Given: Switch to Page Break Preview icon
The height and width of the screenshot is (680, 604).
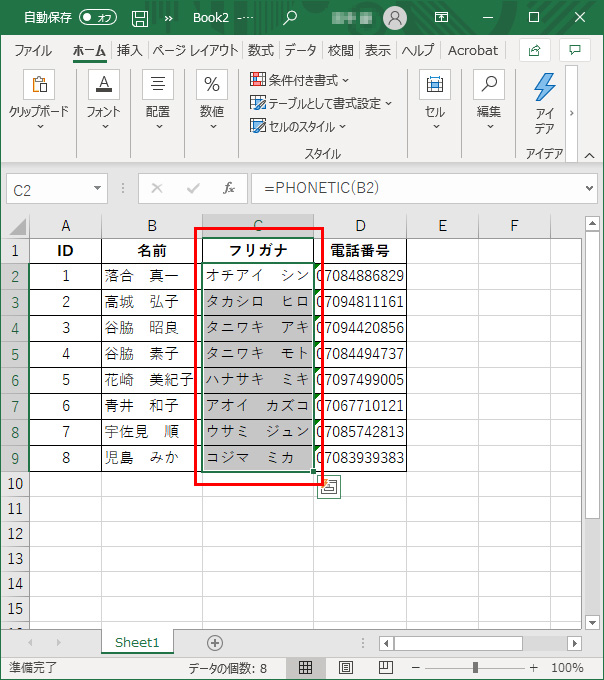Looking at the screenshot, I should point(385,667).
